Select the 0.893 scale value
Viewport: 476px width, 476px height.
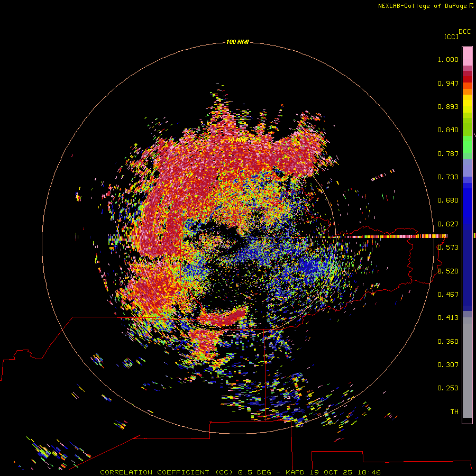coord(448,106)
